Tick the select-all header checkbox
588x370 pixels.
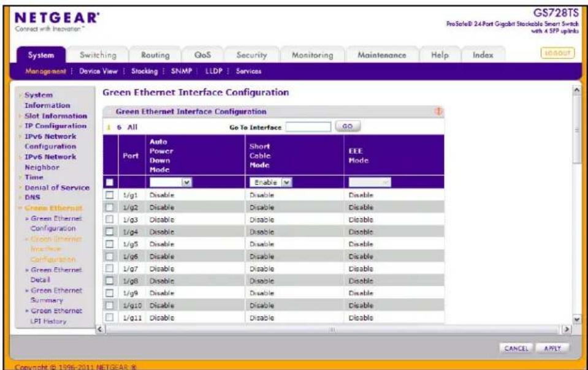click(x=110, y=183)
